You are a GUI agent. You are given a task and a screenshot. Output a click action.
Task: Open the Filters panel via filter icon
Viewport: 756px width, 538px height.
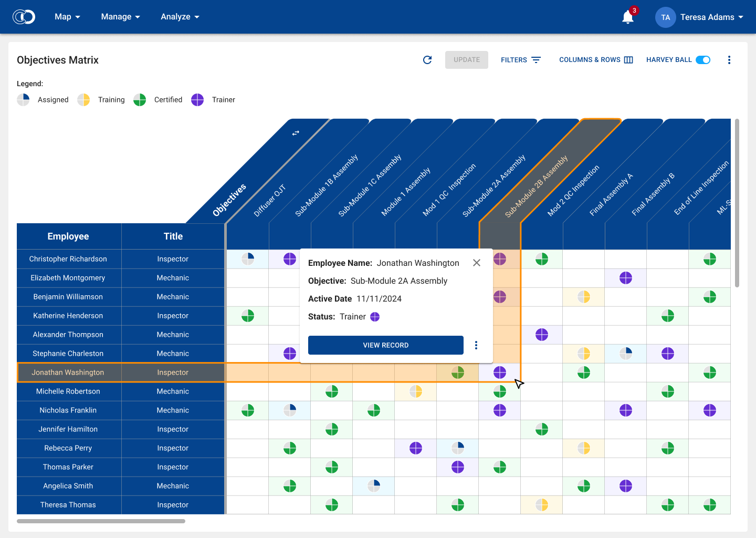coord(536,60)
